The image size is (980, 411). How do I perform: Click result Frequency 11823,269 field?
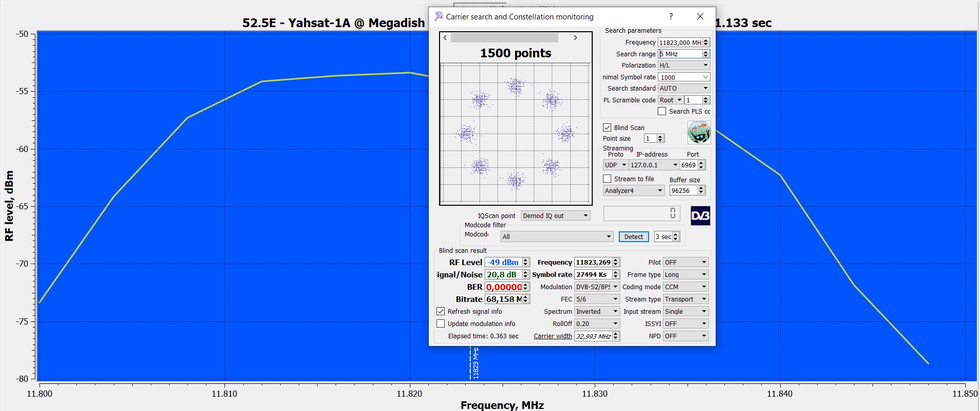tap(597, 262)
